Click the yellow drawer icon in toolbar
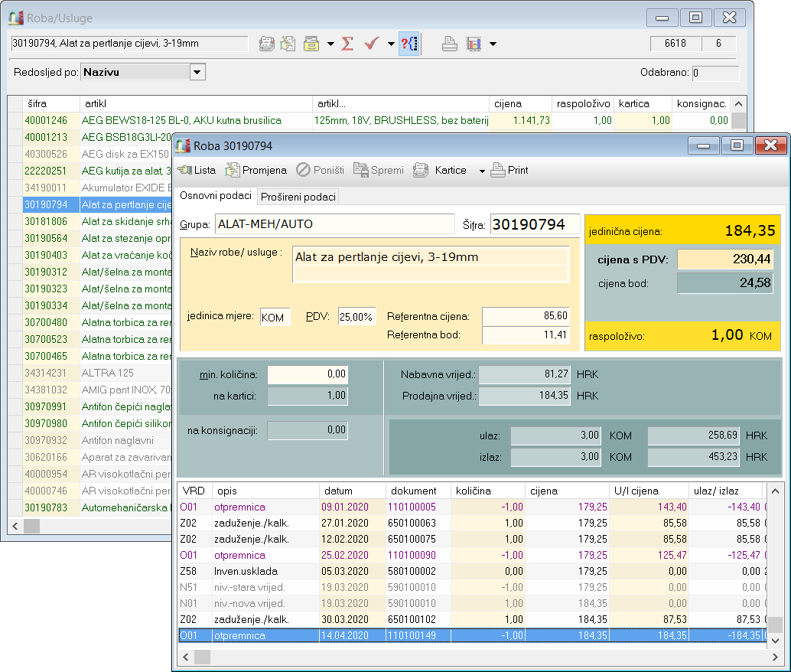The image size is (791, 672). click(x=311, y=44)
